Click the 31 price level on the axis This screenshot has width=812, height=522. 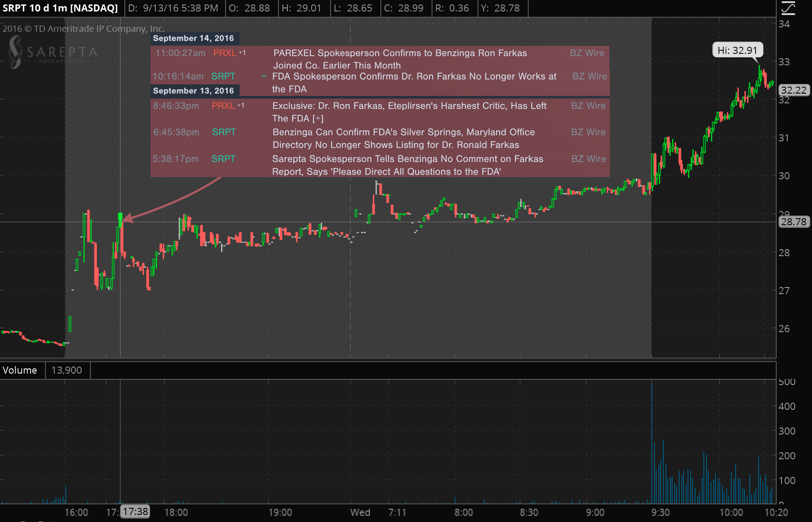(x=784, y=138)
